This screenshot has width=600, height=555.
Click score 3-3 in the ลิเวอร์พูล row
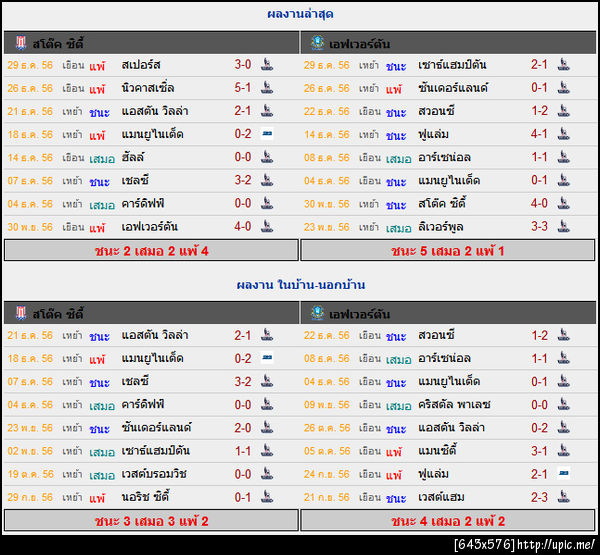pyautogui.click(x=539, y=226)
